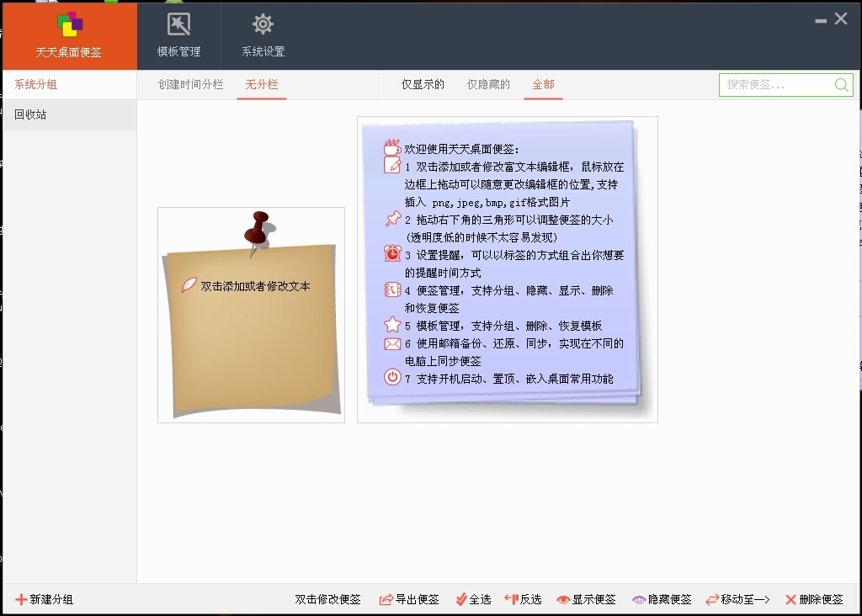Switch to 创建时间分栏 view
The width and height of the screenshot is (862, 616).
[190, 85]
